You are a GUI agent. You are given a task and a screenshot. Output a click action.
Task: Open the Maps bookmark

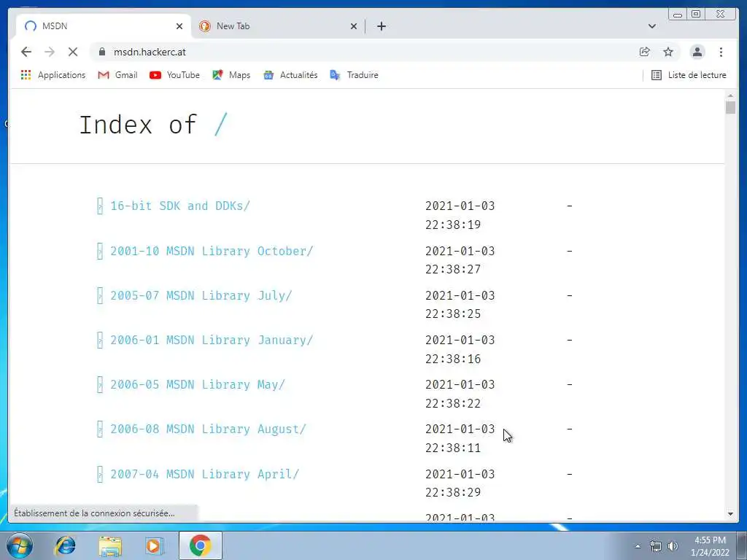point(231,75)
